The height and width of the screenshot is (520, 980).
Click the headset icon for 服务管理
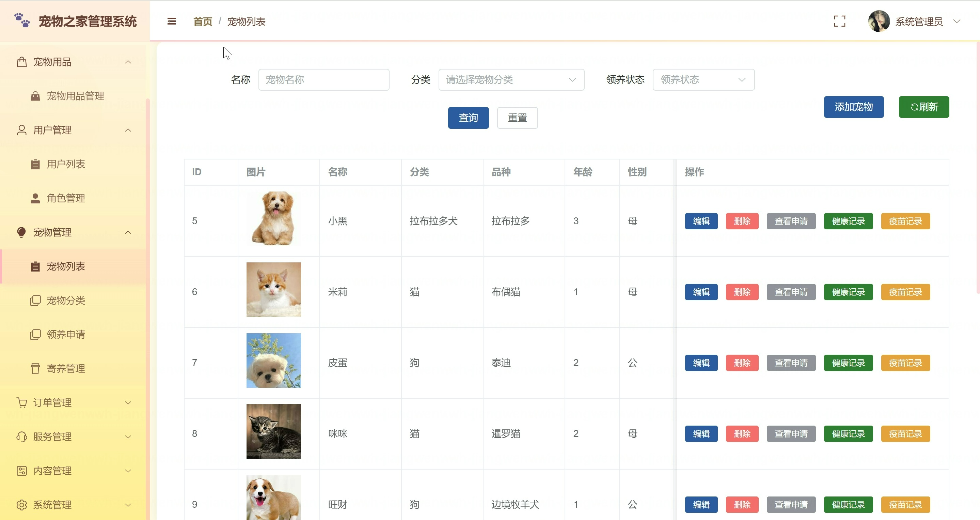(22, 437)
